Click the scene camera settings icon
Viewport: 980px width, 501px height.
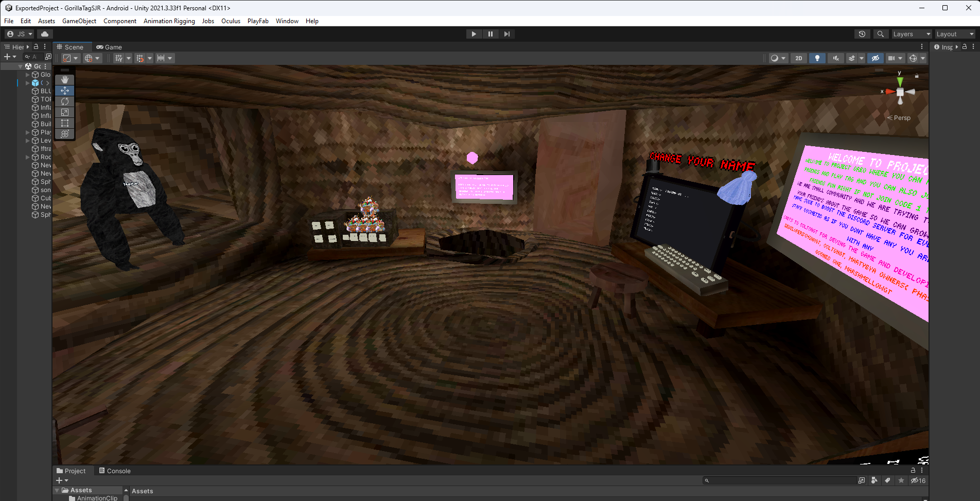(891, 58)
